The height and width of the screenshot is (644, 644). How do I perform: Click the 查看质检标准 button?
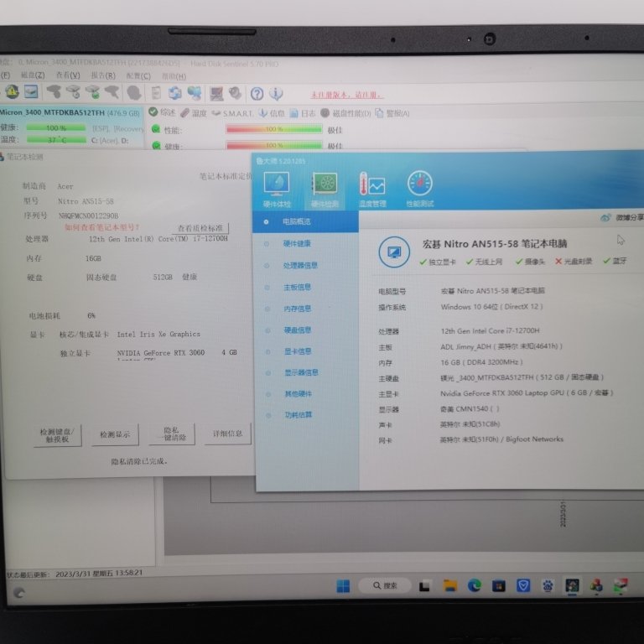[200, 228]
